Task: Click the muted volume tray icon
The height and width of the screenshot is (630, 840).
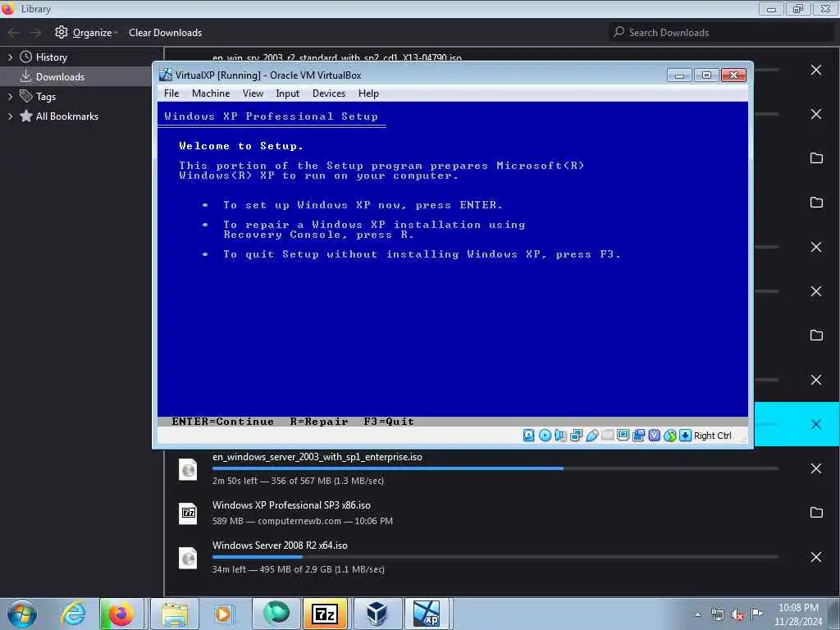Action: pyautogui.click(x=737, y=615)
